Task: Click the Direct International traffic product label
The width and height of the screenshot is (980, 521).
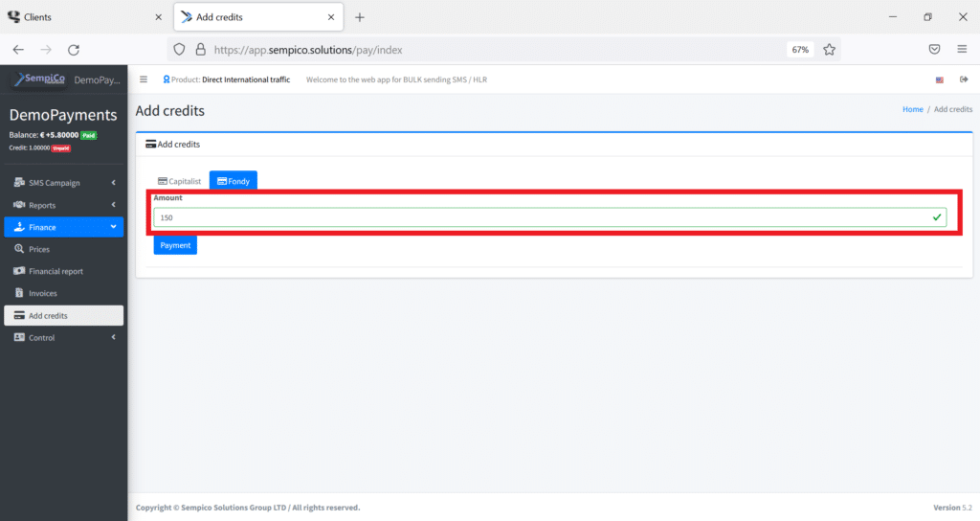Action: click(x=246, y=79)
